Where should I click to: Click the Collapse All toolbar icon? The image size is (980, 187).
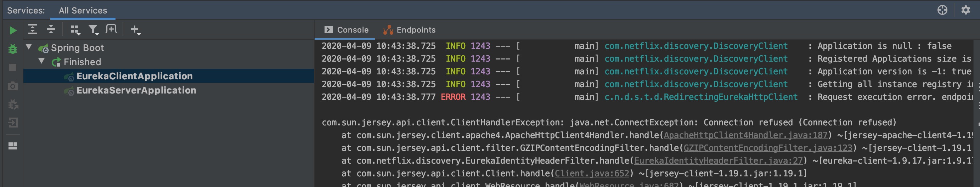tap(51, 29)
